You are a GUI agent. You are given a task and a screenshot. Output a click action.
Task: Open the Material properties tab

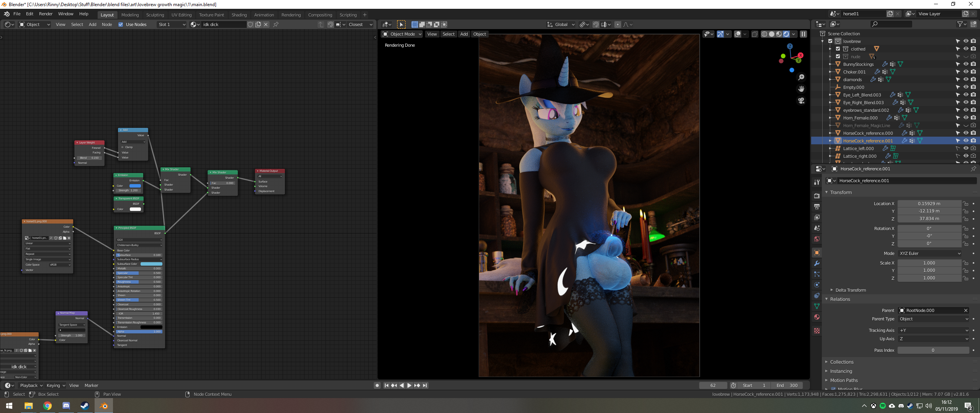(817, 317)
